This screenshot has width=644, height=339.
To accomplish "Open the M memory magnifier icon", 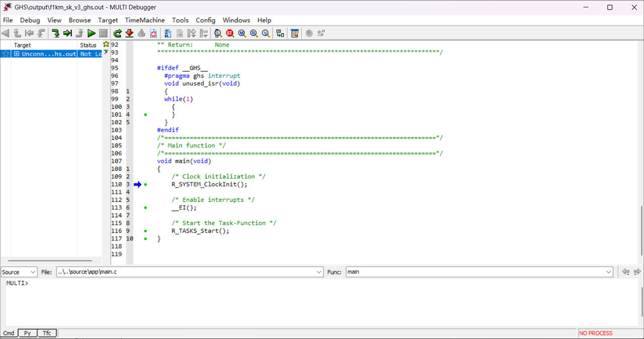I will click(x=242, y=33).
